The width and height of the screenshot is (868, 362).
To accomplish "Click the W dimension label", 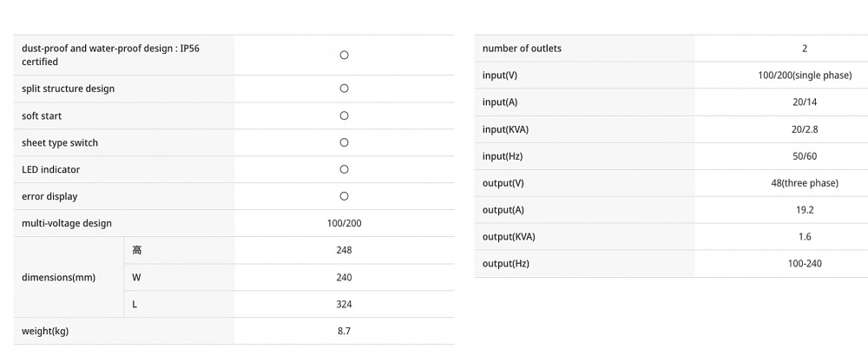I will (x=136, y=277).
